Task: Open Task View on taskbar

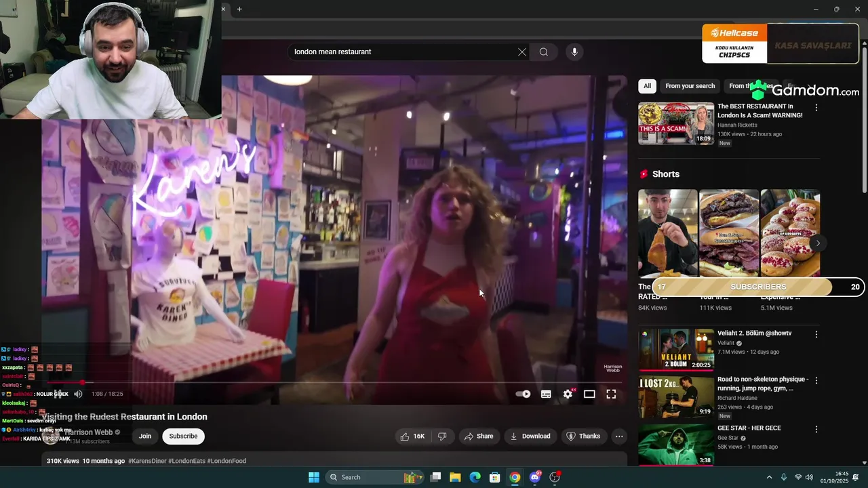Action: (436, 477)
